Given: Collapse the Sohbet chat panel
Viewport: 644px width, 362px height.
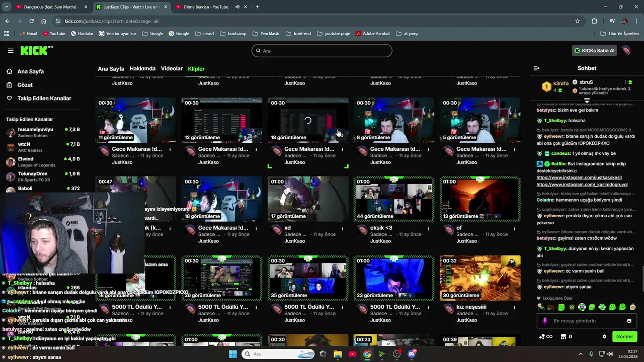Looking at the screenshot, I should pos(536,68).
